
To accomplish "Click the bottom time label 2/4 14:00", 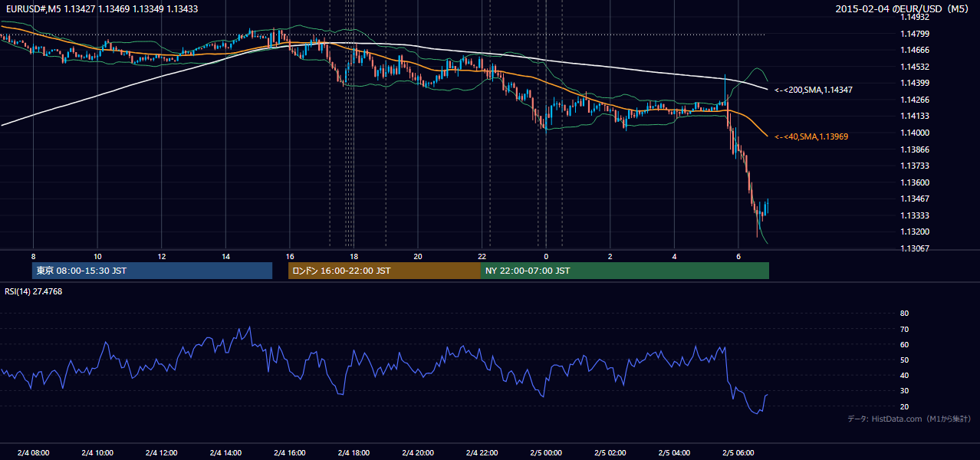I will (x=225, y=453).
